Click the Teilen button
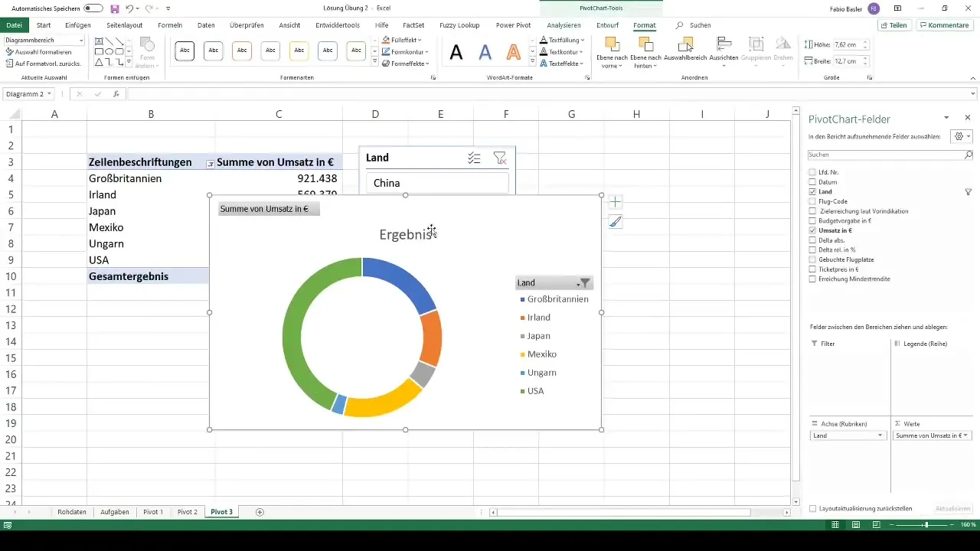 click(893, 25)
